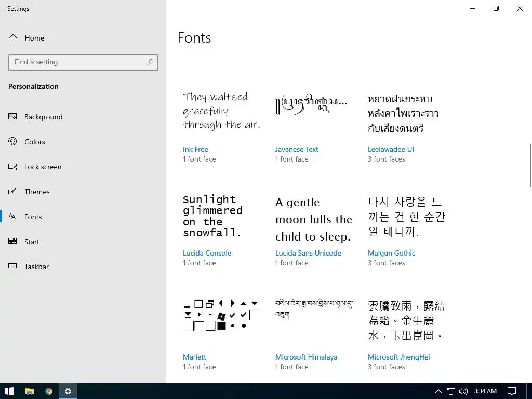532x399 pixels.
Task: Click '3 font faces' under Microsoft JhengHei
Action: [x=387, y=367]
